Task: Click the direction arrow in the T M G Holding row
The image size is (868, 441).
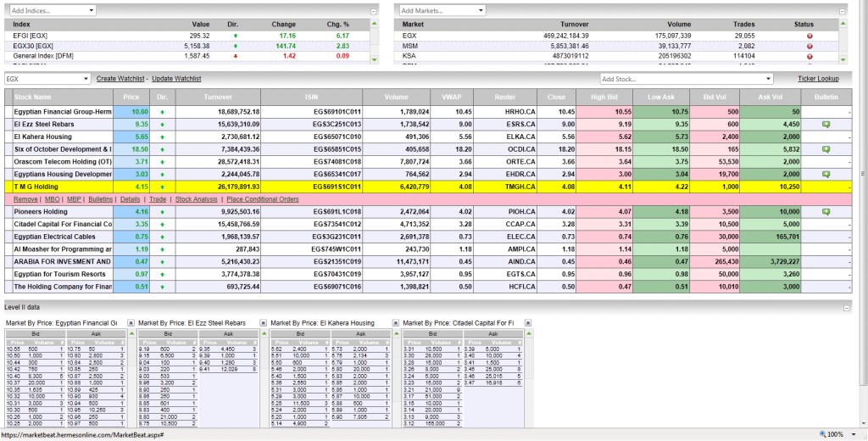Action: pyautogui.click(x=162, y=187)
